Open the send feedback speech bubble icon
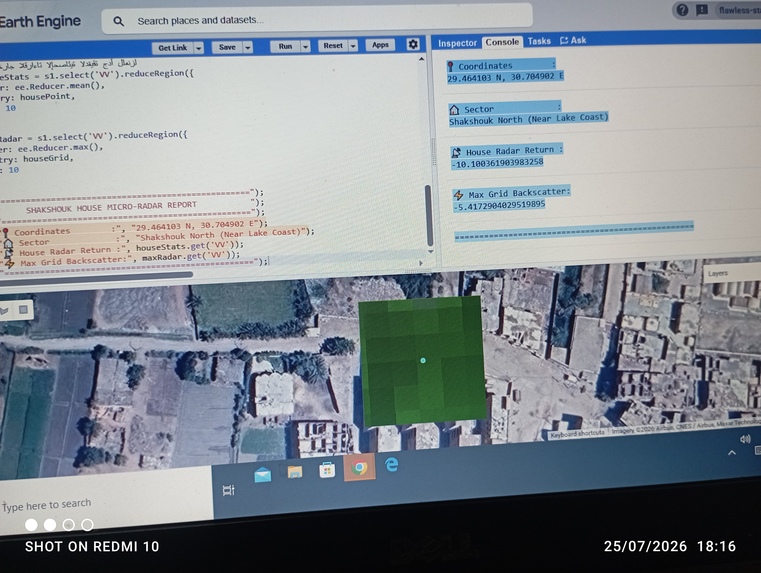 pos(702,10)
